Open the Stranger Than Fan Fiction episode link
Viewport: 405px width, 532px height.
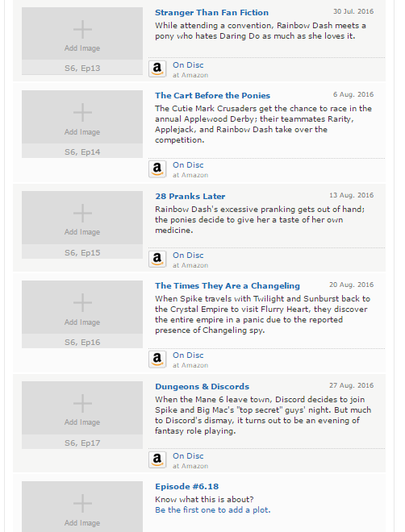(x=211, y=13)
